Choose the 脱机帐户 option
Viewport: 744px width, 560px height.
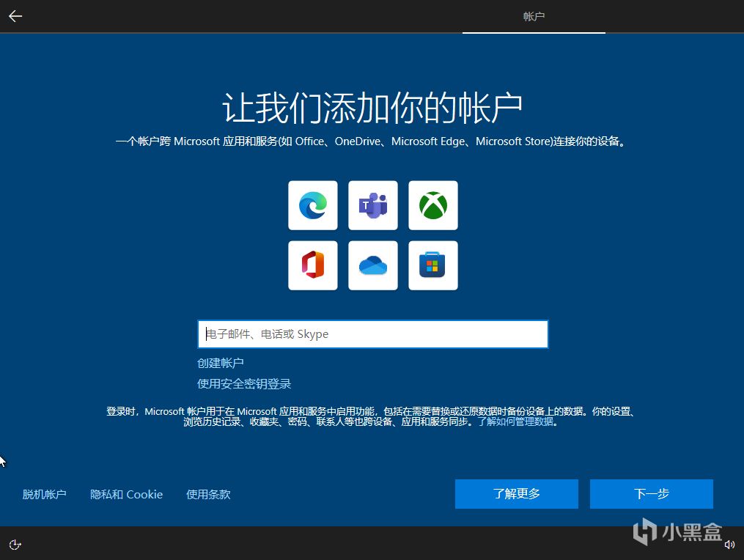click(44, 495)
